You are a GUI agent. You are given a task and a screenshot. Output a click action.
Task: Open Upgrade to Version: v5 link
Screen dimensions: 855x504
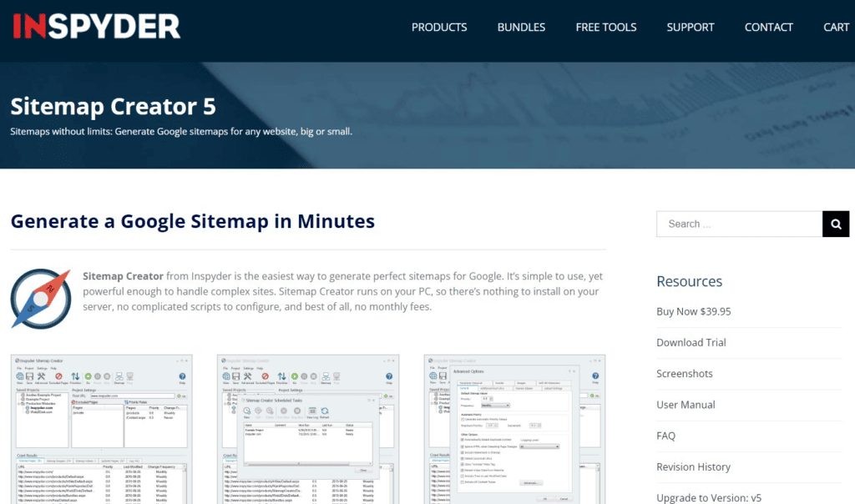click(708, 497)
